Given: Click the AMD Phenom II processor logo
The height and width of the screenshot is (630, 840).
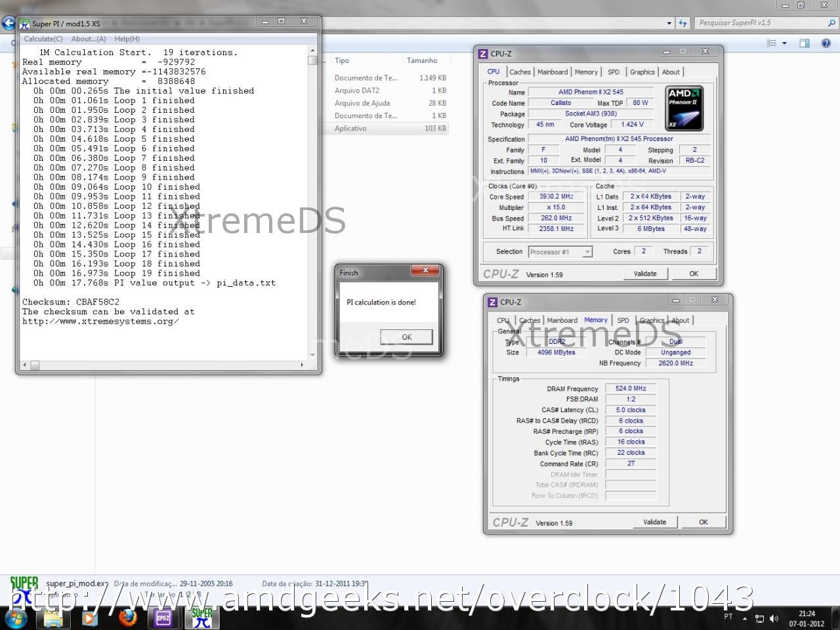Looking at the screenshot, I should (x=684, y=109).
